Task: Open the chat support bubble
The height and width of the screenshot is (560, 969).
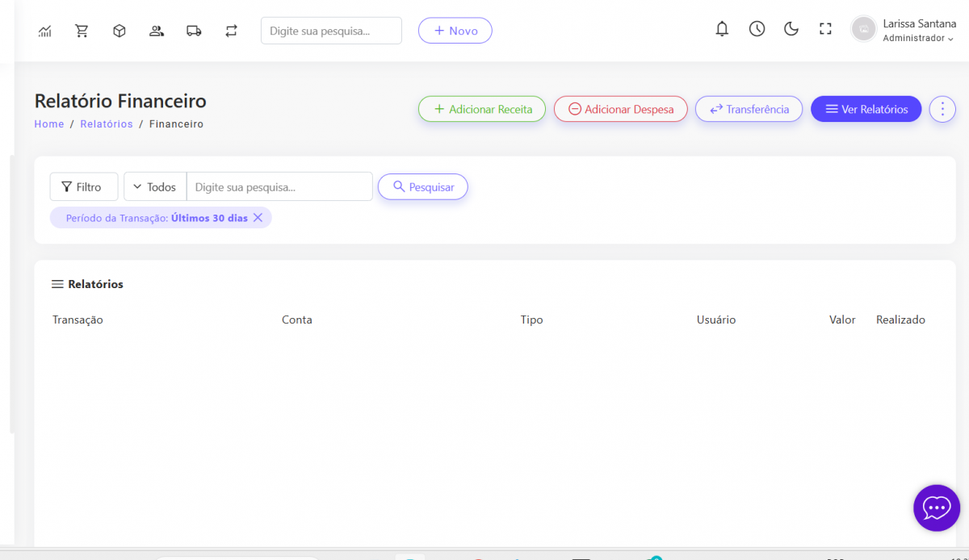Action: click(x=937, y=508)
